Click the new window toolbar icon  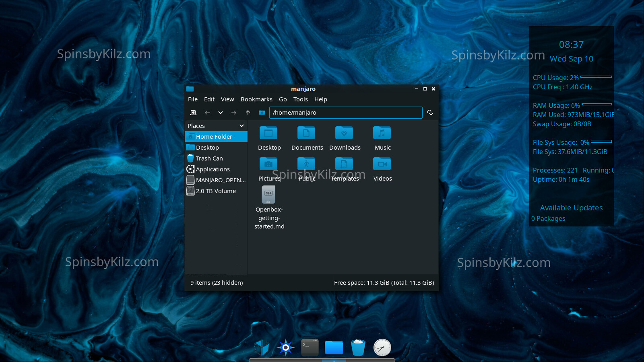tap(193, 113)
